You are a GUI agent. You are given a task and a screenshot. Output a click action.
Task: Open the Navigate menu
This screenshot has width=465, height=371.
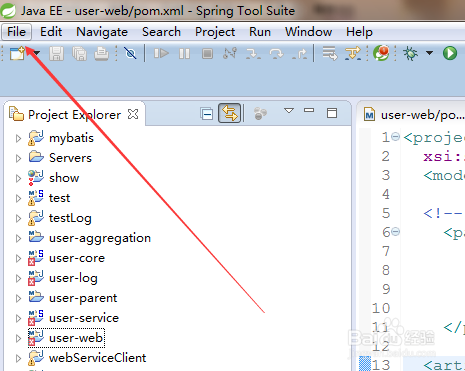click(102, 32)
